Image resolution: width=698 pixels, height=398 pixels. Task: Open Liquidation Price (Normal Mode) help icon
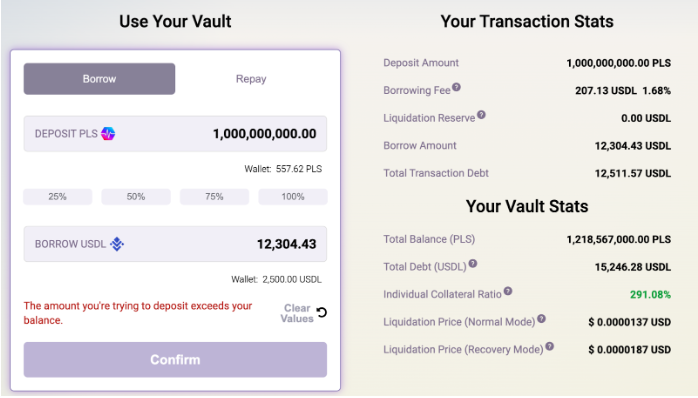[x=541, y=319]
